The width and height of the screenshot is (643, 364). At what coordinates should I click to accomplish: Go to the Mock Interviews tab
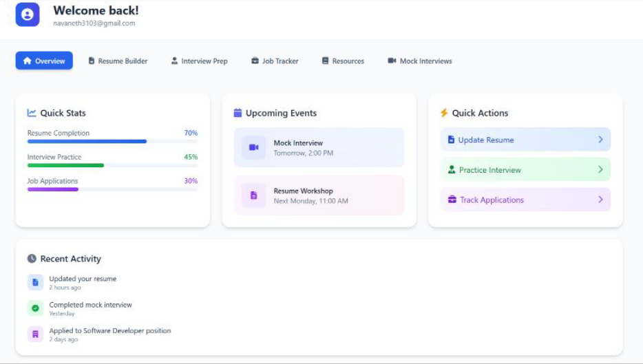(x=420, y=61)
